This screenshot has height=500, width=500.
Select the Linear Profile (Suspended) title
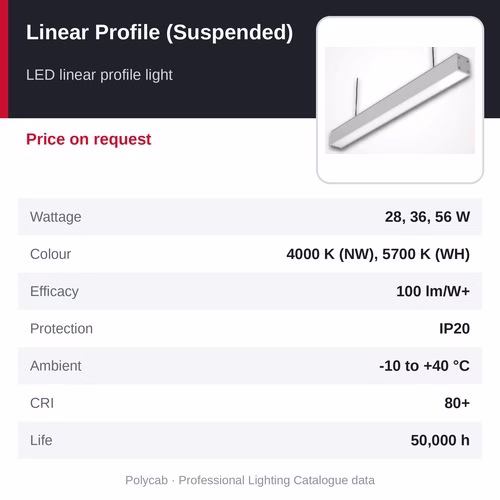(159, 33)
